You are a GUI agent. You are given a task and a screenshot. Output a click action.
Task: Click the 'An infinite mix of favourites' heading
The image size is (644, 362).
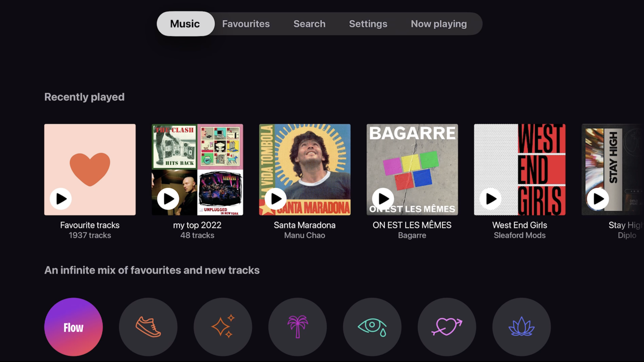[152, 270]
